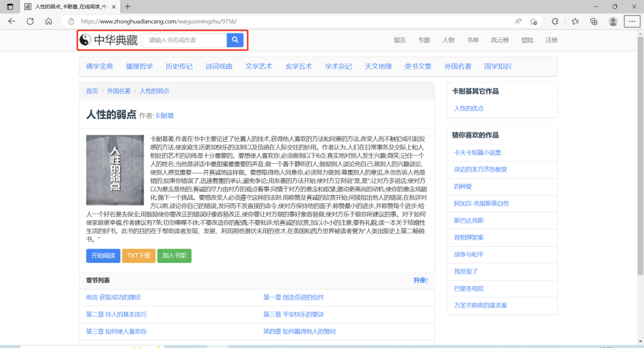Download the book via TXT下载 button

pos(139,255)
